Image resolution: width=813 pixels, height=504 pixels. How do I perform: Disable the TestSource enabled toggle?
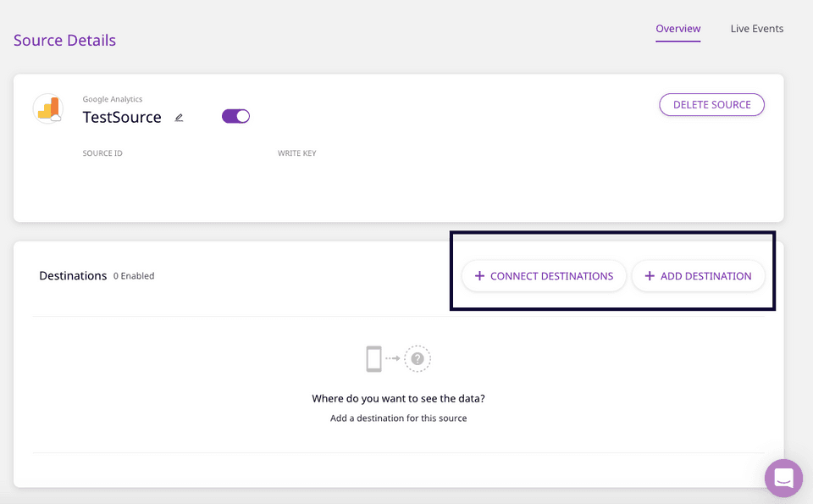pos(235,116)
